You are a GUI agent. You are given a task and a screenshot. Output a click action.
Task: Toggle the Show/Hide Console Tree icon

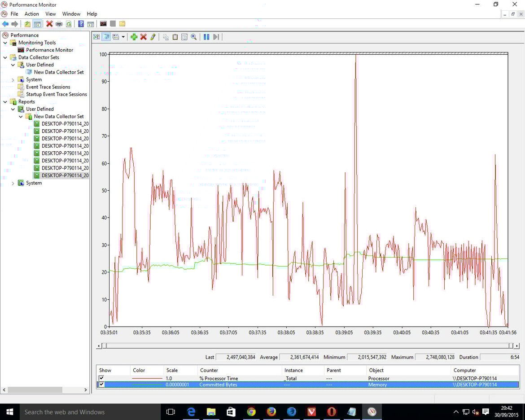tap(37, 24)
